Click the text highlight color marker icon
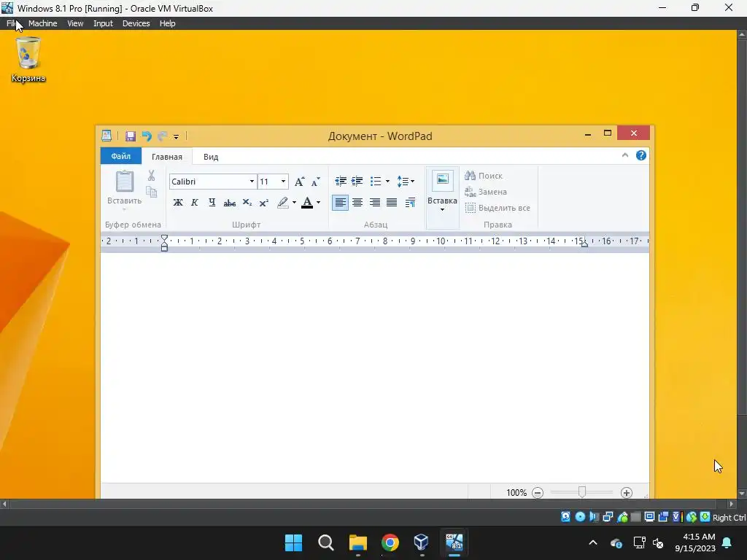Image resolution: width=747 pixels, height=560 pixels. [x=283, y=203]
